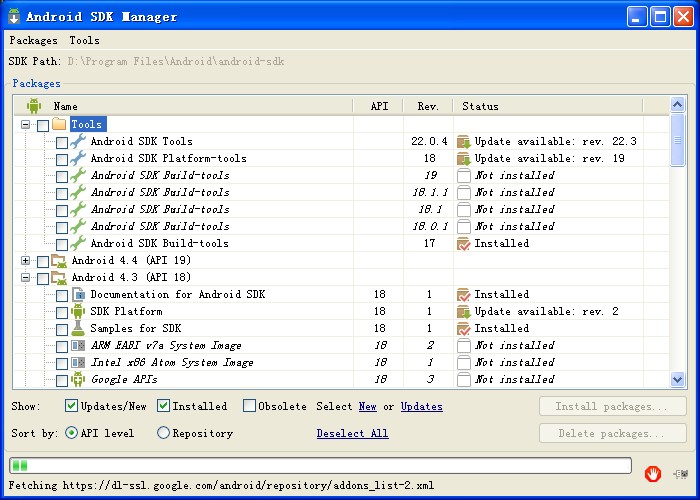Open the Packages menu
The image size is (700, 500).
click(x=33, y=41)
